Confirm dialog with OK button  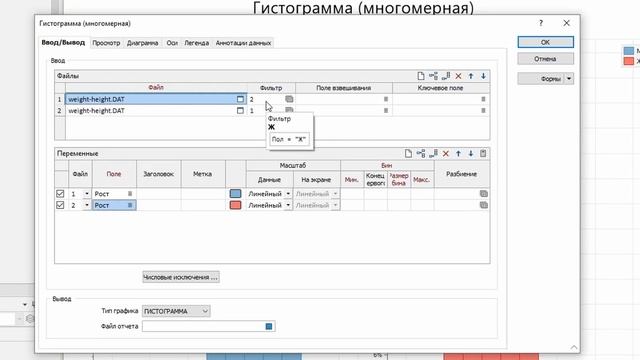click(545, 42)
